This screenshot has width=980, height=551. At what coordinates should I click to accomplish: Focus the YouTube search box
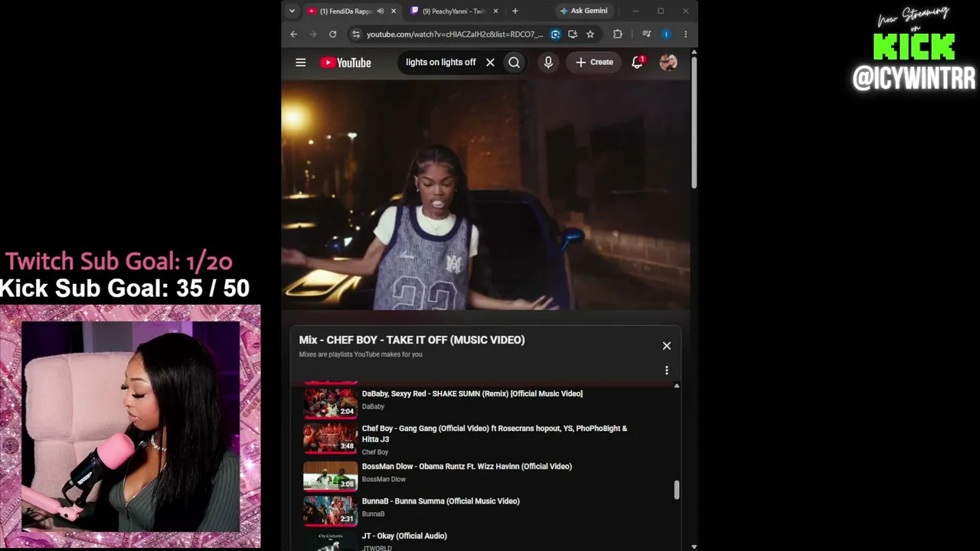coord(441,63)
